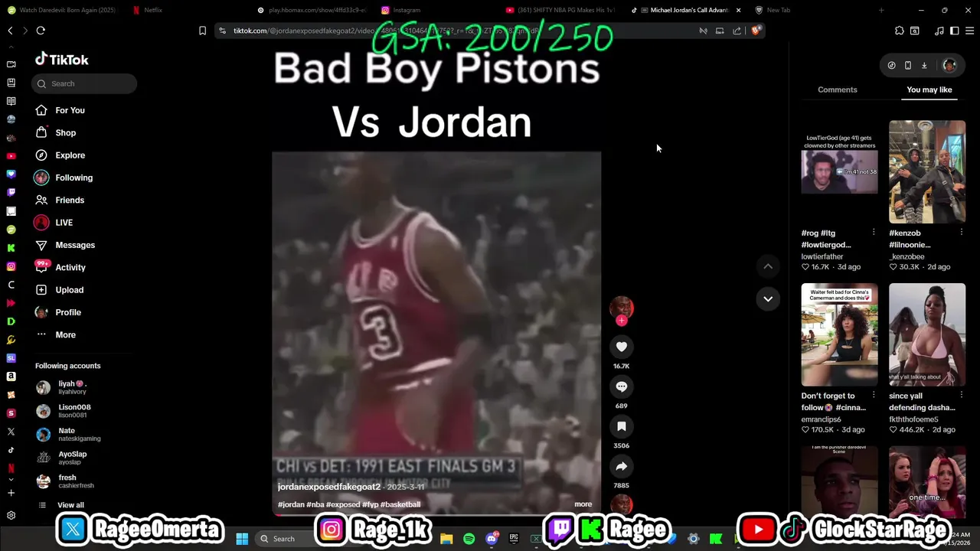The height and width of the screenshot is (551, 980).
Task: Expand following accounts with View all
Action: (x=70, y=505)
